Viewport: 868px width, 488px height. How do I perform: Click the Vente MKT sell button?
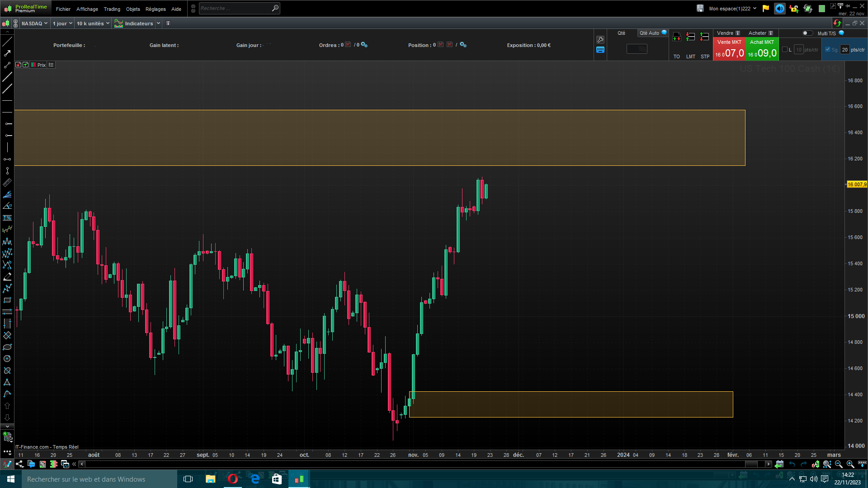click(729, 49)
